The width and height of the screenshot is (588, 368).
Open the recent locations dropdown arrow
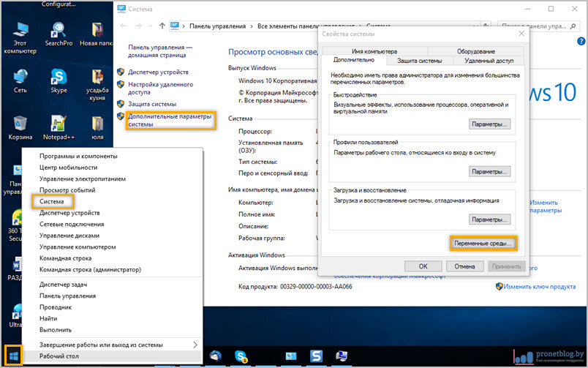click(x=151, y=26)
